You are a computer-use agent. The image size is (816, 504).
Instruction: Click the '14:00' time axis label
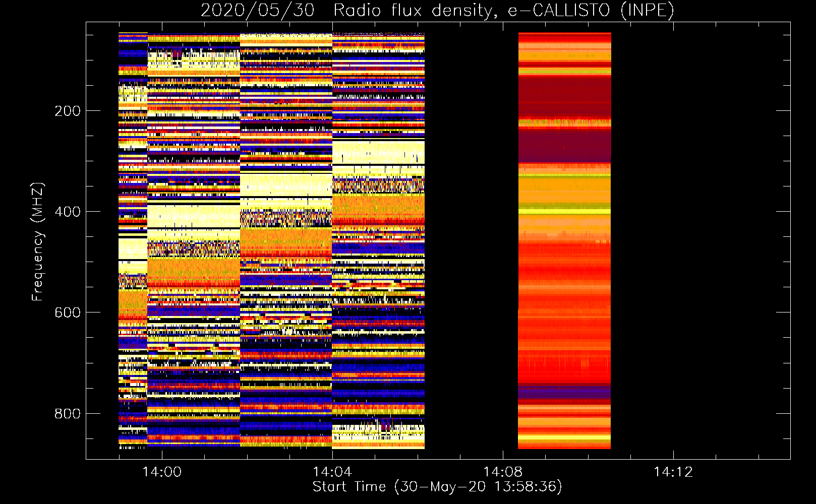[161, 472]
